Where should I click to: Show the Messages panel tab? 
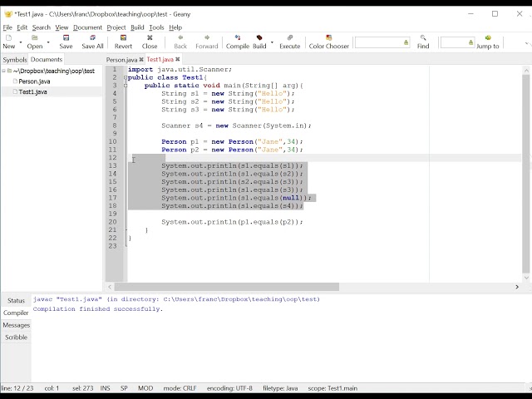click(x=16, y=325)
